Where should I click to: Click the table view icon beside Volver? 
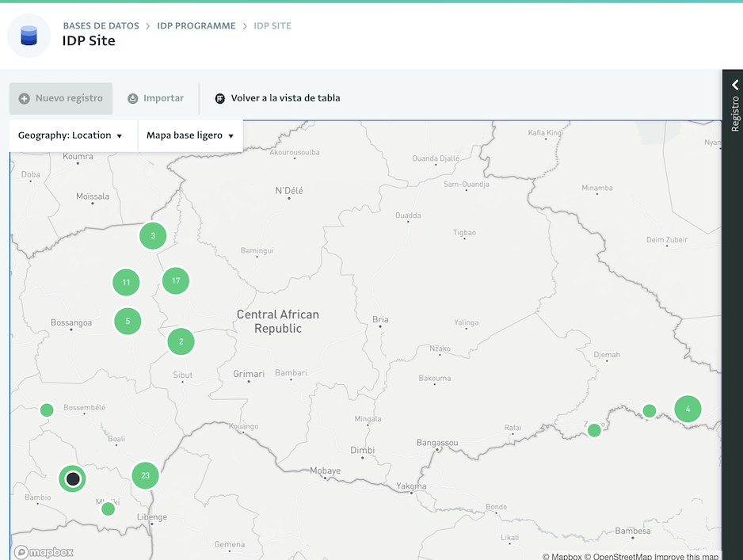click(220, 98)
